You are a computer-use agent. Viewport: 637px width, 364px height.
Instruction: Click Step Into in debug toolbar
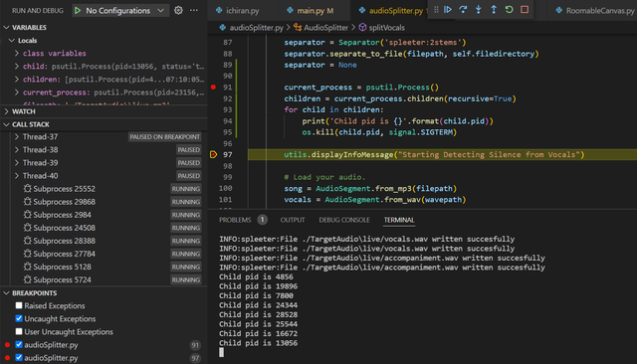[x=479, y=9]
